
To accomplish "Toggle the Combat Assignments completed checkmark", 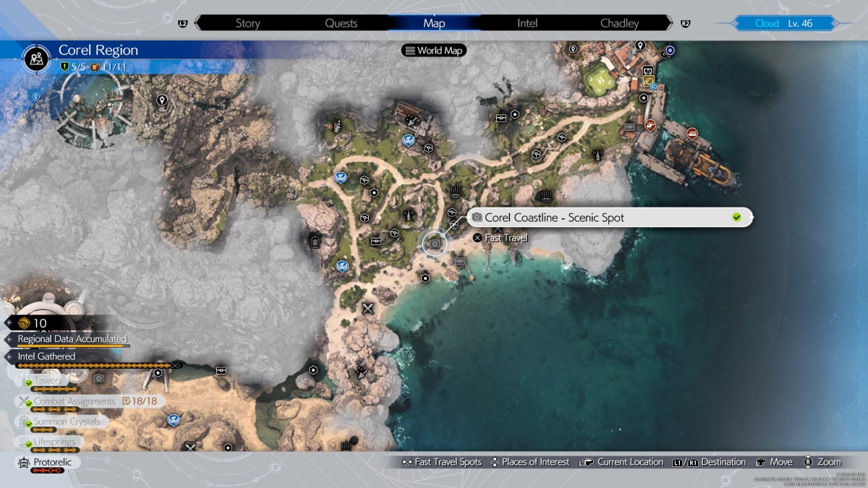I will click(x=27, y=403).
